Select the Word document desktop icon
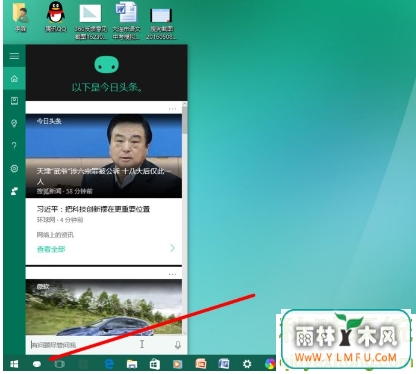This screenshot has width=416, height=374. (x=126, y=21)
